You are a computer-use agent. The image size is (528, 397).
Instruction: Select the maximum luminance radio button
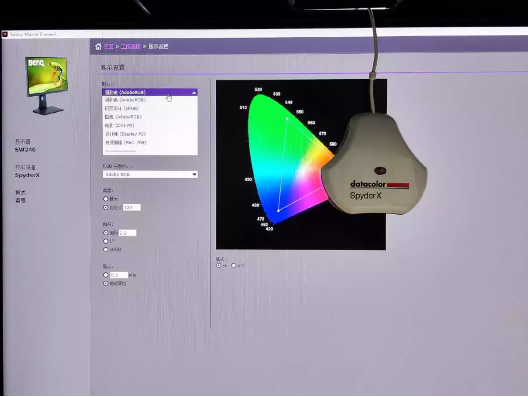click(x=106, y=199)
